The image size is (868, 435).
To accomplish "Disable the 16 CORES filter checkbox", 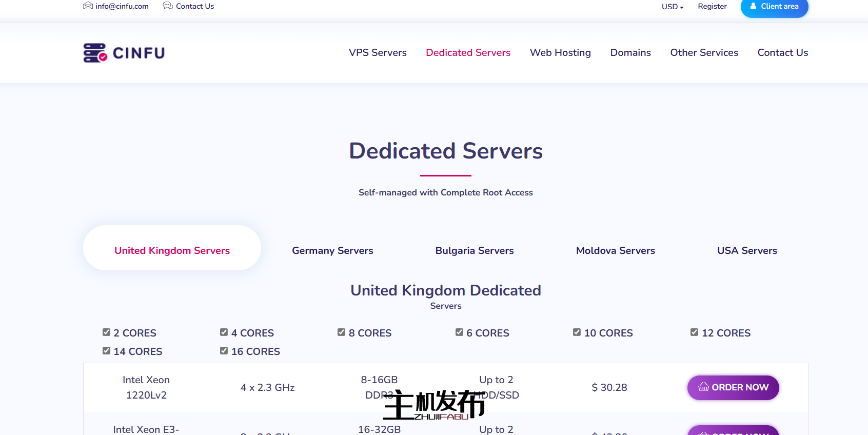I will click(224, 351).
